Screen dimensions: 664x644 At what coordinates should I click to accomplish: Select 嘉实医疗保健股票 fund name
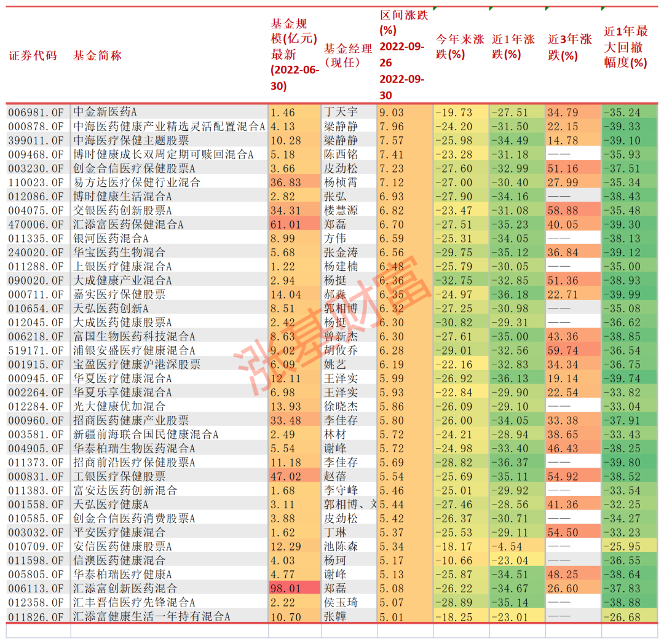click(119, 294)
